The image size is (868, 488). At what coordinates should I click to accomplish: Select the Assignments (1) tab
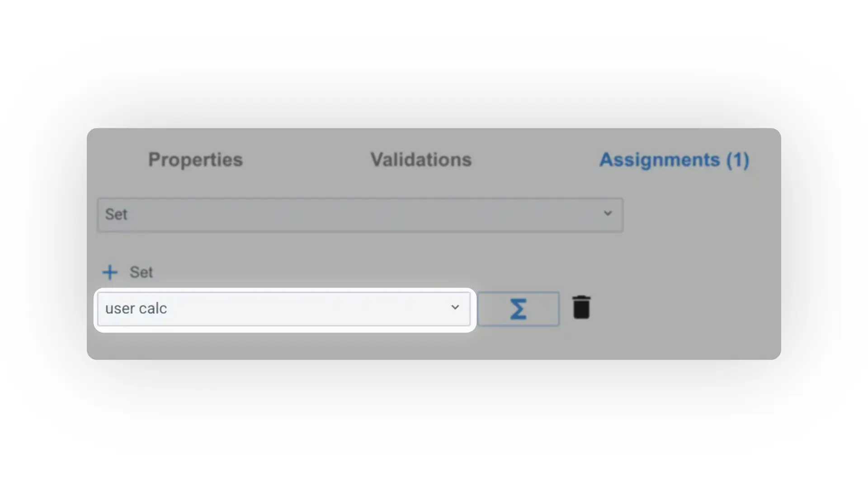[x=674, y=160]
